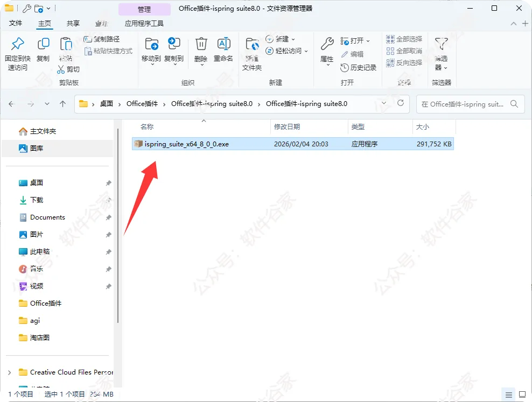
Task: Open the Filter (筛选器) funnel dropdown
Action: click(x=442, y=54)
